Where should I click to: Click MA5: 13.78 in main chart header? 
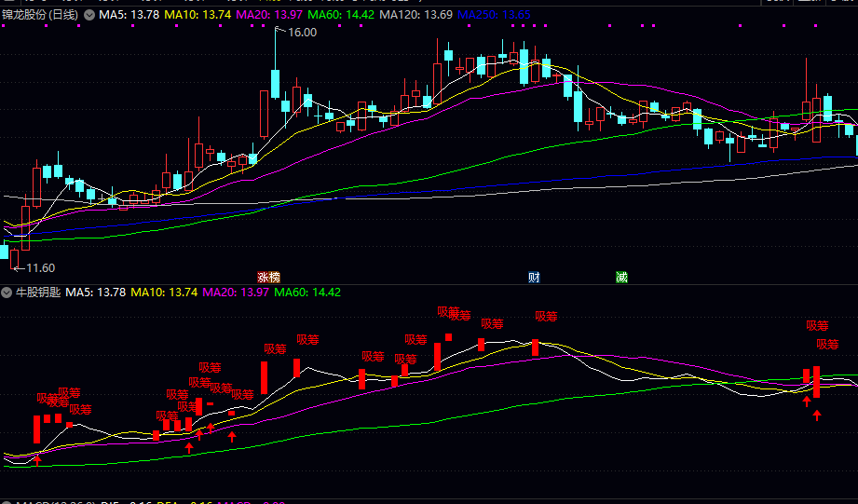(129, 15)
